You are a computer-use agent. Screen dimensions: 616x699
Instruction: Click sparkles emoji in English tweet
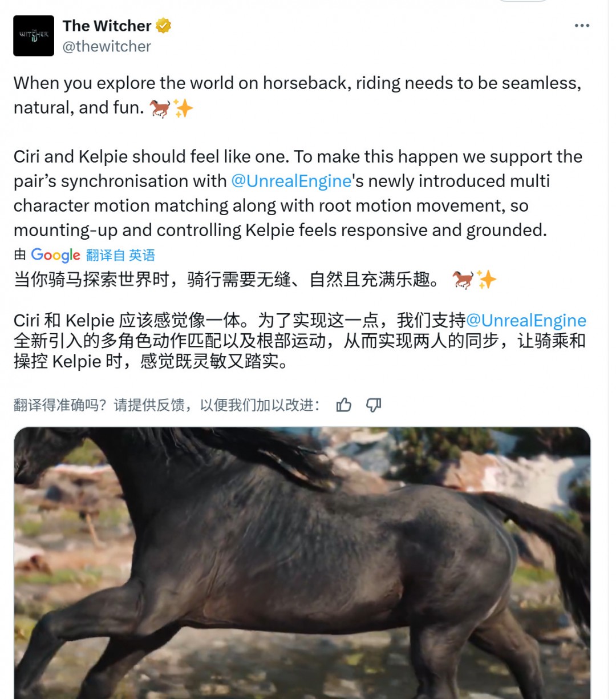point(183,108)
